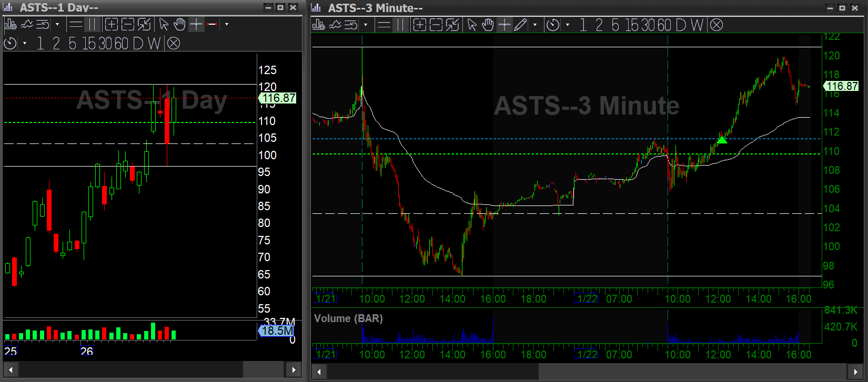868x382 pixels.
Task: Select the hand pan tool in the 1 Day chart
Action: coord(179,24)
